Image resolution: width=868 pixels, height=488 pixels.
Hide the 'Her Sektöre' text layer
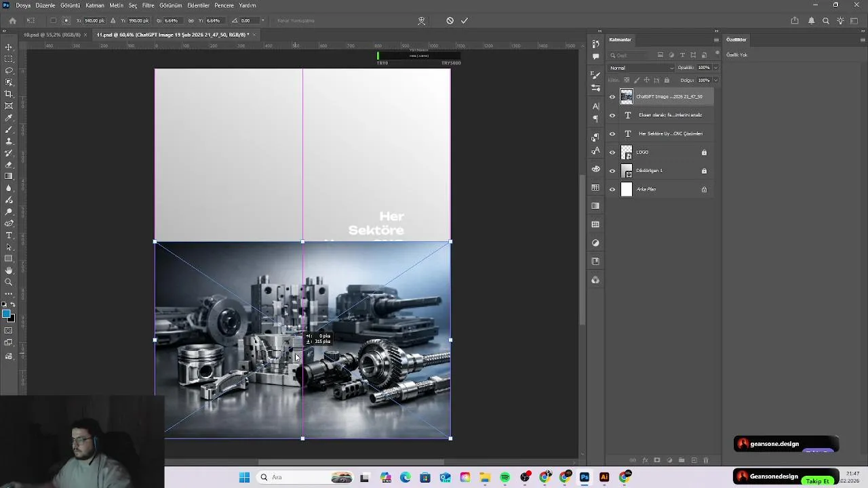pyautogui.click(x=612, y=134)
